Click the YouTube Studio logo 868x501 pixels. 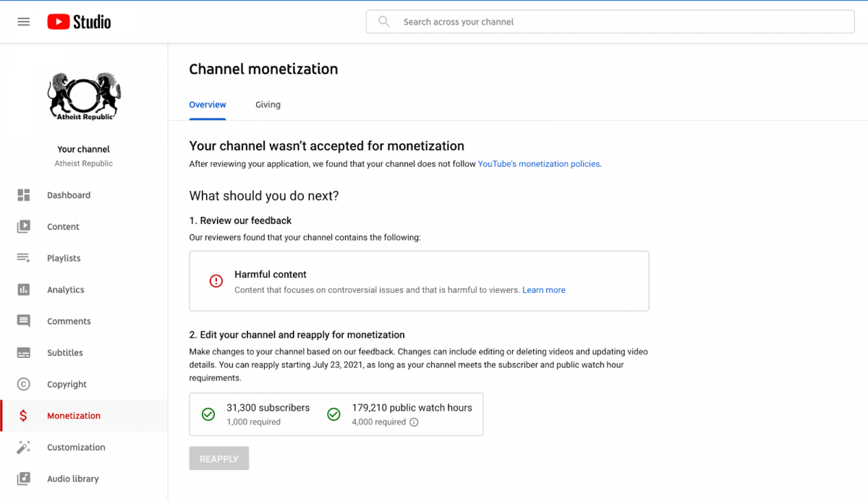point(79,22)
